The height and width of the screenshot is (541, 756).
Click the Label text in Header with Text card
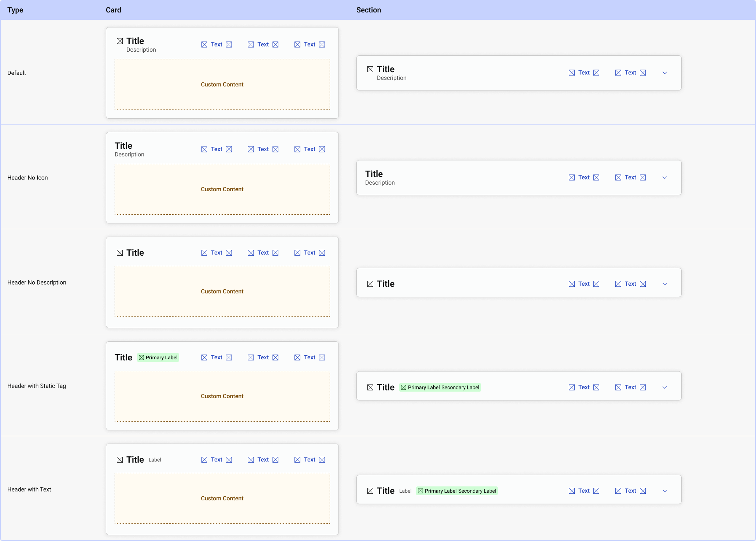click(155, 460)
